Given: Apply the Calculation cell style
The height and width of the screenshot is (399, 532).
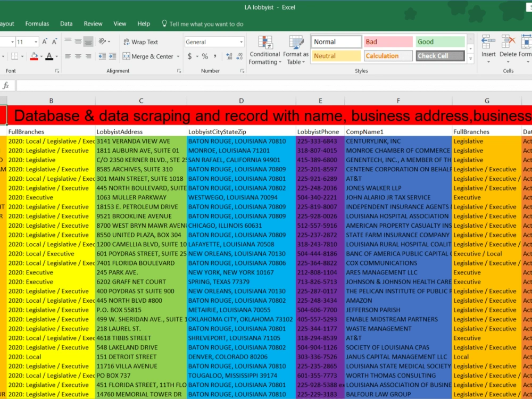Looking at the screenshot, I should coord(388,56).
